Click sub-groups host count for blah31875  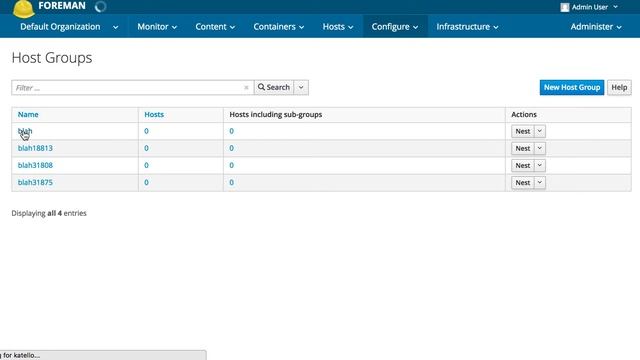click(x=231, y=182)
